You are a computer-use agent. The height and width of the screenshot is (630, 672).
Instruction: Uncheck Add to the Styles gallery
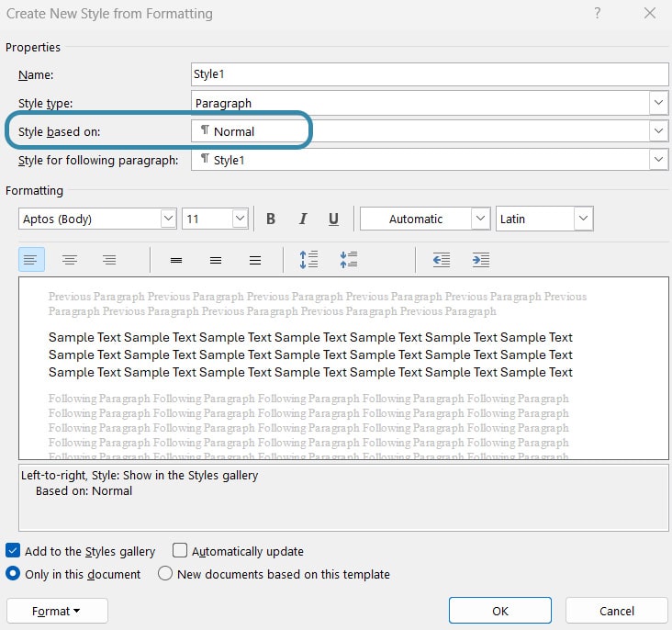[x=14, y=551]
